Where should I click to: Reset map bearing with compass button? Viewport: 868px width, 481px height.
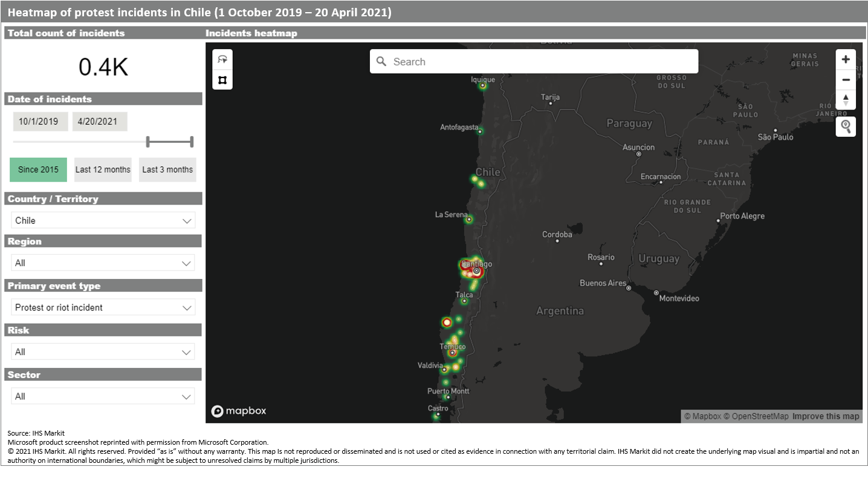[846, 100]
